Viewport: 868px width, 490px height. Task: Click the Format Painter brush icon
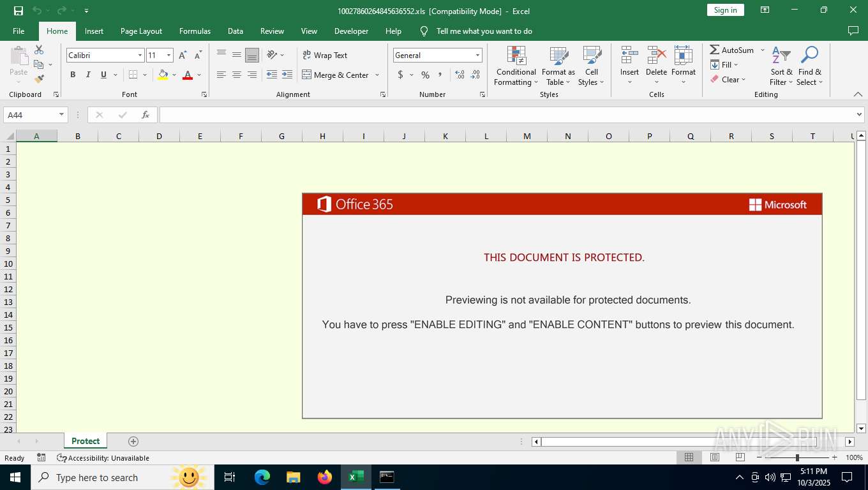tap(39, 79)
